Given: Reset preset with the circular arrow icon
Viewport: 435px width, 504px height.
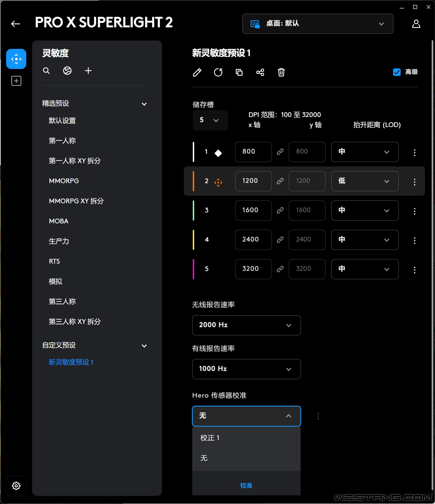Looking at the screenshot, I should click(x=218, y=72).
